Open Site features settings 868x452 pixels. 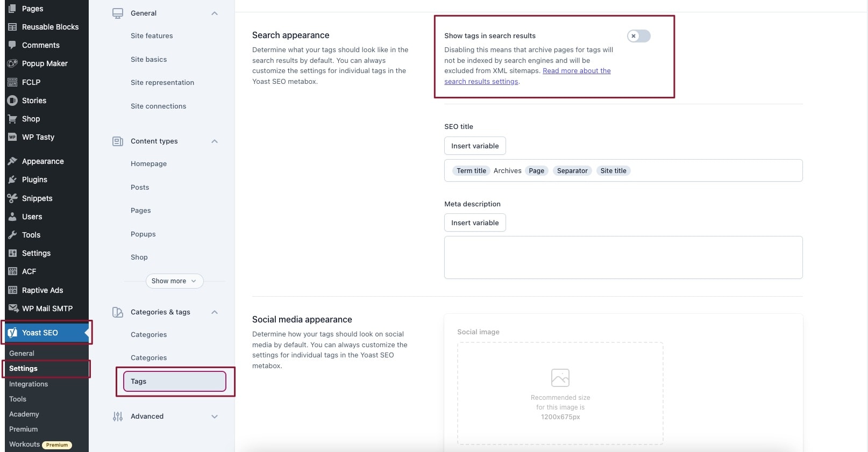[x=152, y=36]
